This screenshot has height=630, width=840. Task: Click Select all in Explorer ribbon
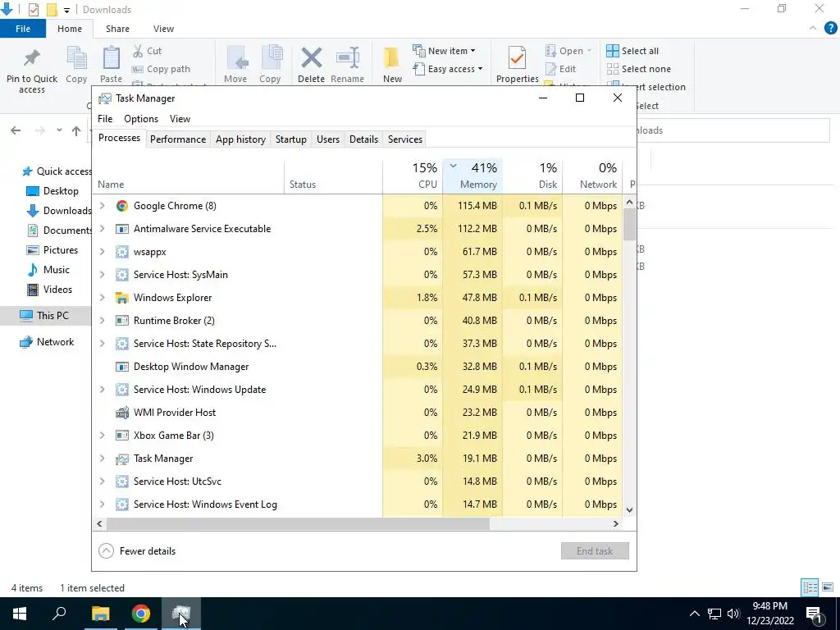632,51
